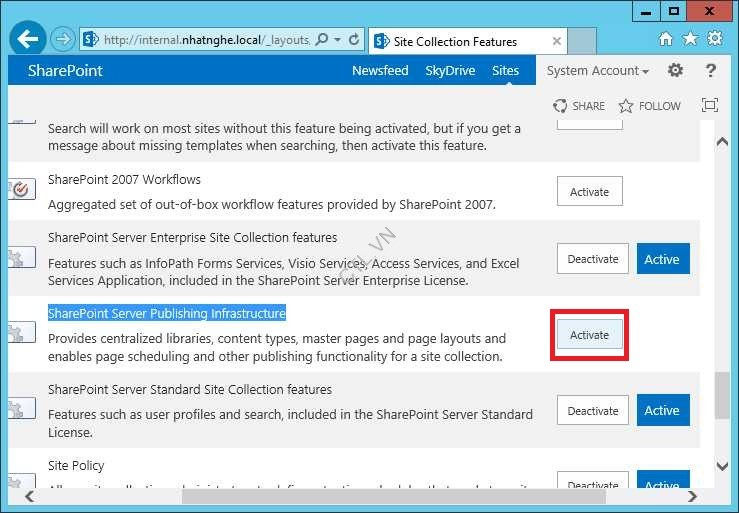Deactivate Server Enterprise Site Collection features
The height and width of the screenshot is (513, 739).
(x=593, y=259)
